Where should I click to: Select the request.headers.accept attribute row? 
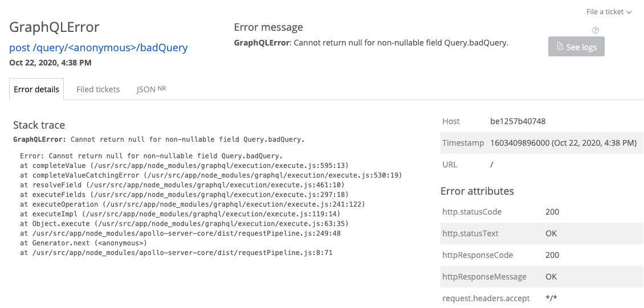point(542,298)
